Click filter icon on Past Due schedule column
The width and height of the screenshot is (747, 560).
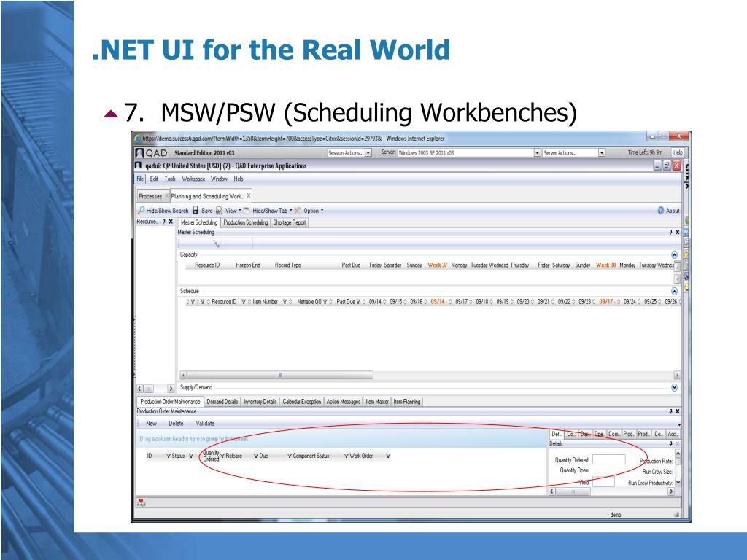coord(358,302)
